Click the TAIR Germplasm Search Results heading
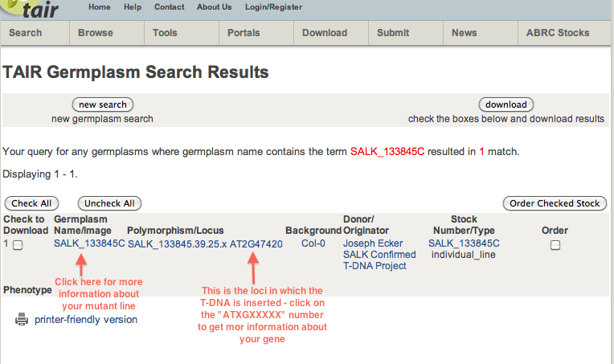 pos(136,72)
